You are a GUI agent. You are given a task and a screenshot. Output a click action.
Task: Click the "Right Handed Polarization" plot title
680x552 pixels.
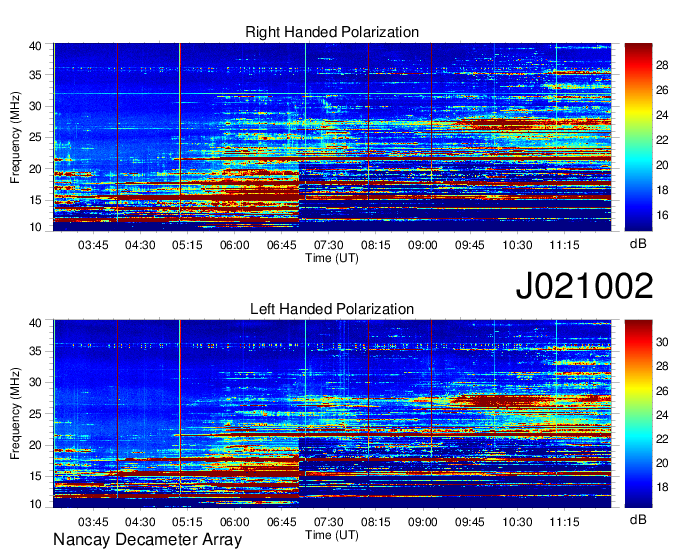tap(332, 32)
